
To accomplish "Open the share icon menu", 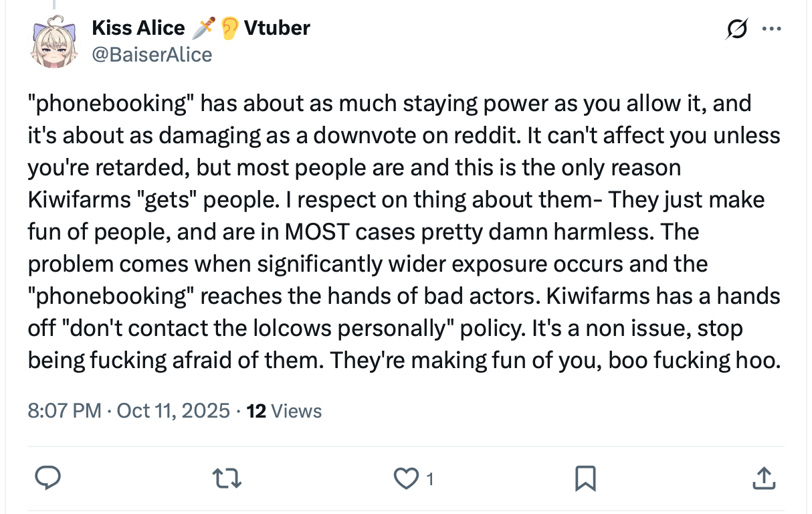I will (x=763, y=477).
